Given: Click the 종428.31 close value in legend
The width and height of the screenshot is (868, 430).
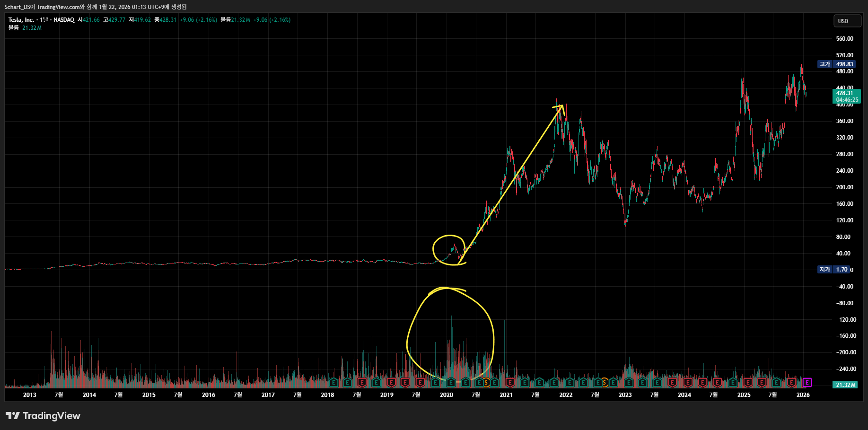Looking at the screenshot, I should point(165,20).
